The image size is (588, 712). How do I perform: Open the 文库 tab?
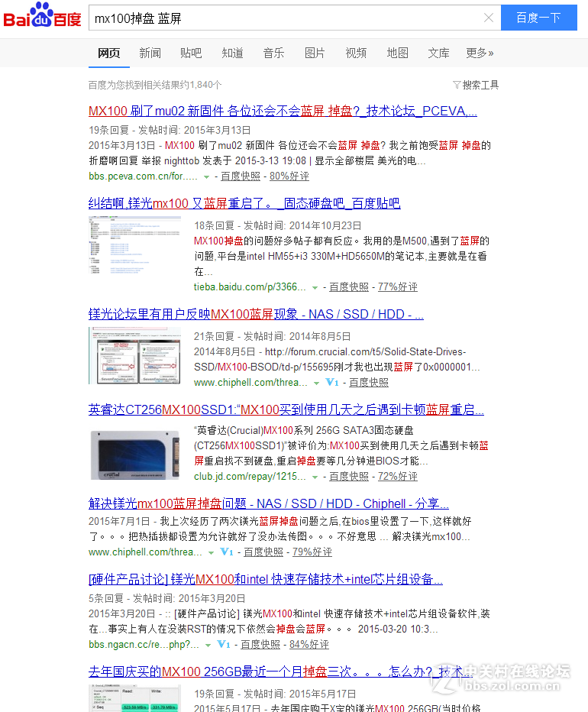point(438,53)
